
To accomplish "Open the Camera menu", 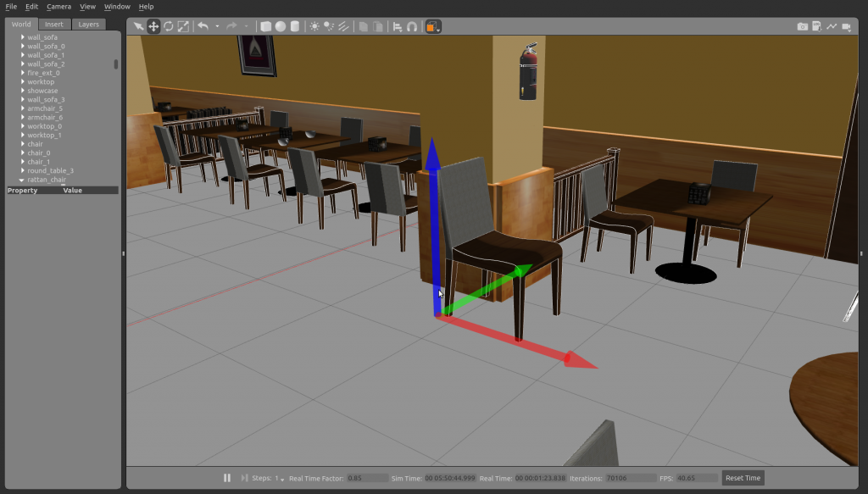I will point(58,6).
